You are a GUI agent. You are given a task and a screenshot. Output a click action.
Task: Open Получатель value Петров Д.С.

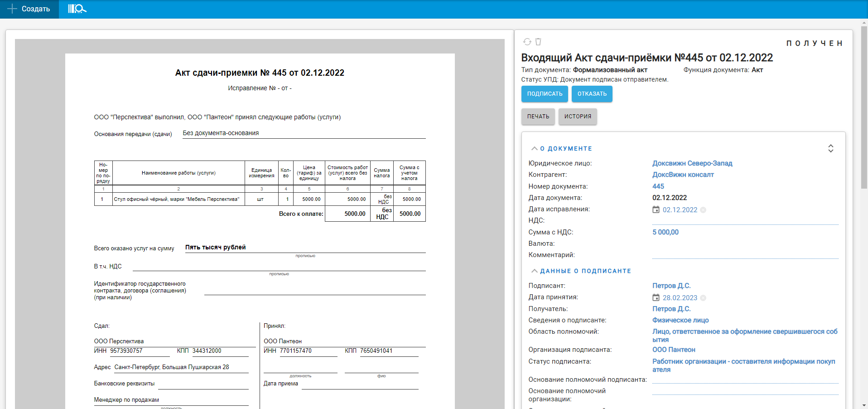click(671, 309)
